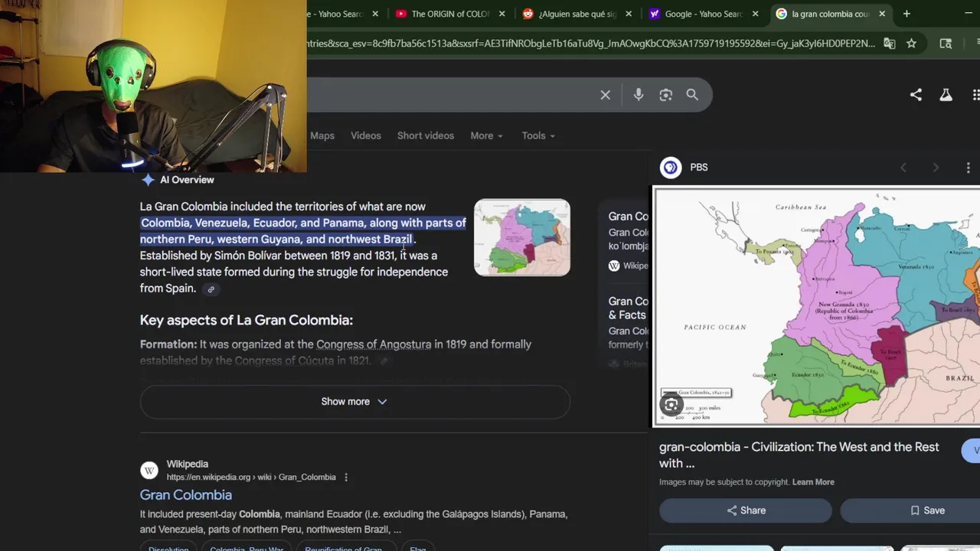980x551 pixels.
Task: Expand the More search filters dropdown
Action: (486, 135)
